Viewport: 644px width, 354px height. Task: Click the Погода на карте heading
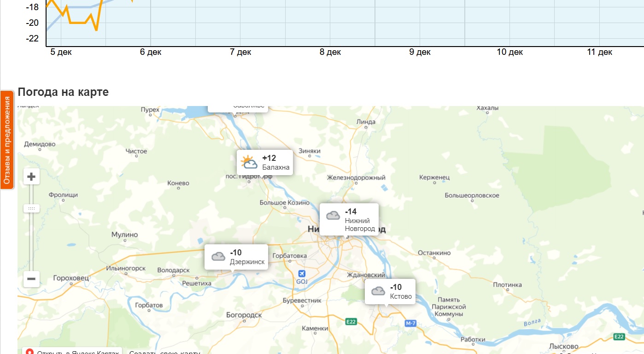click(63, 92)
